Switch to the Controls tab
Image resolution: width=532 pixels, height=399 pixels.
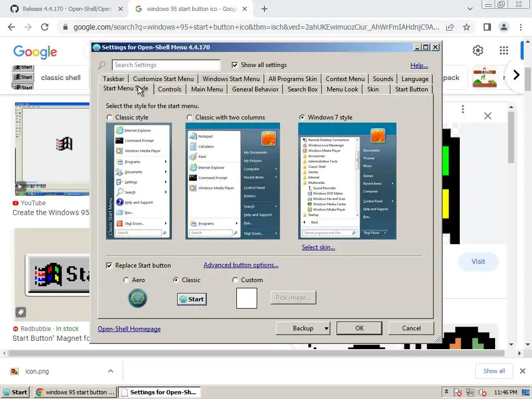point(169,89)
